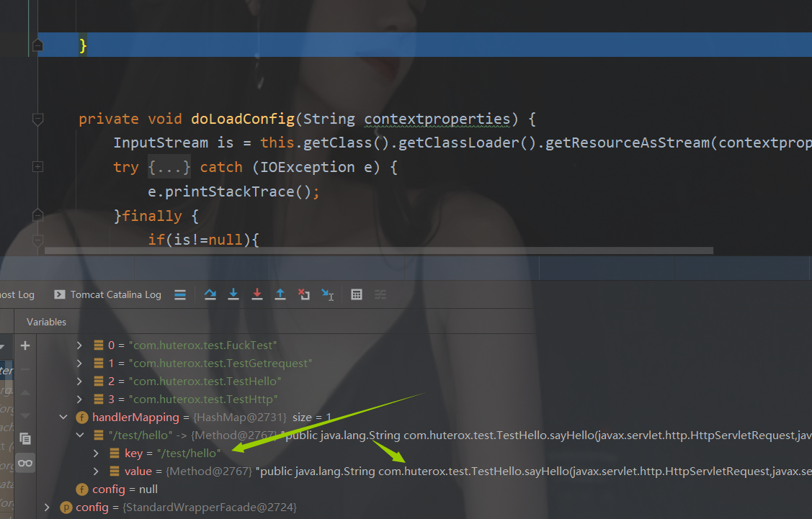Click remove watch minus icon
812x519 pixels.
click(x=24, y=369)
